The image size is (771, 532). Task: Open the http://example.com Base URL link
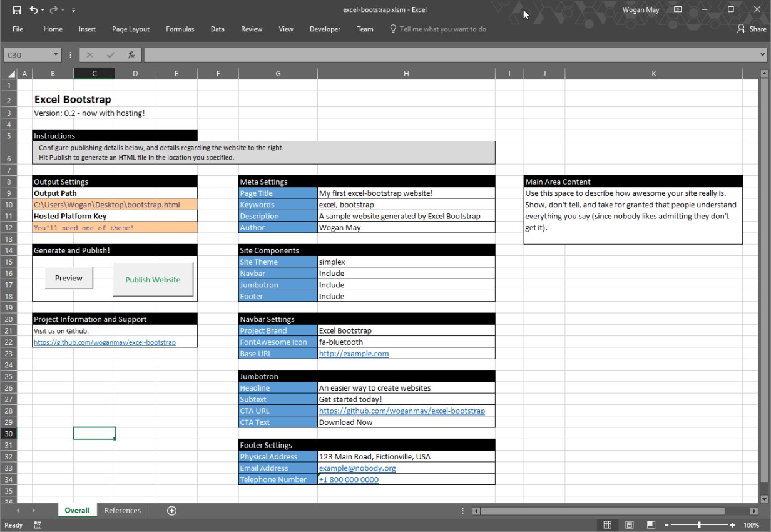354,354
